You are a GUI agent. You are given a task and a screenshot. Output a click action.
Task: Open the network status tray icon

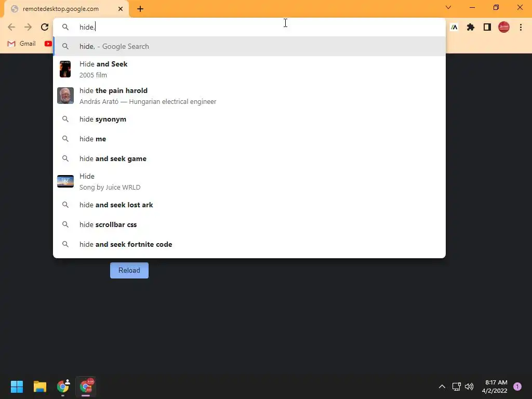tap(456, 387)
